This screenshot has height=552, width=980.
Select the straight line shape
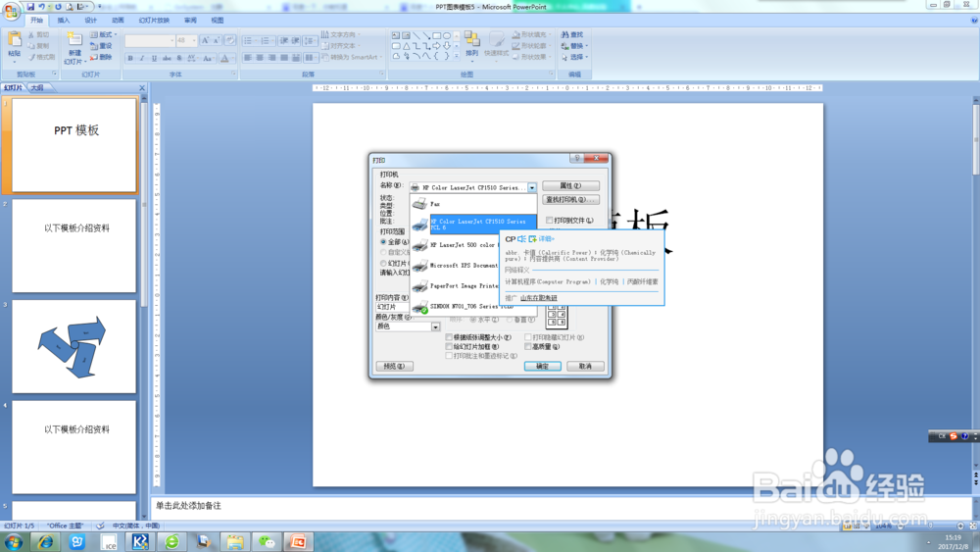[416, 35]
